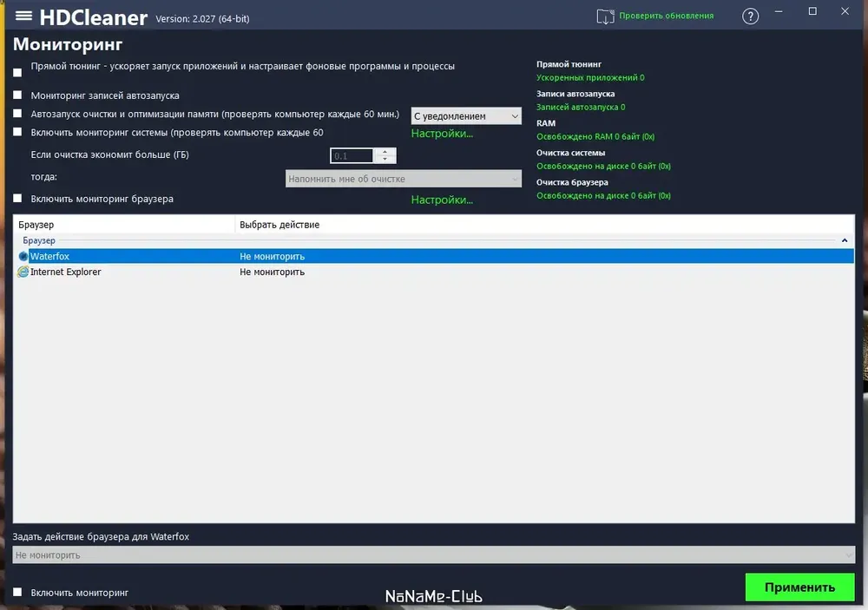Collapse the Браузер group chevron
The width and height of the screenshot is (868, 610).
click(x=845, y=240)
